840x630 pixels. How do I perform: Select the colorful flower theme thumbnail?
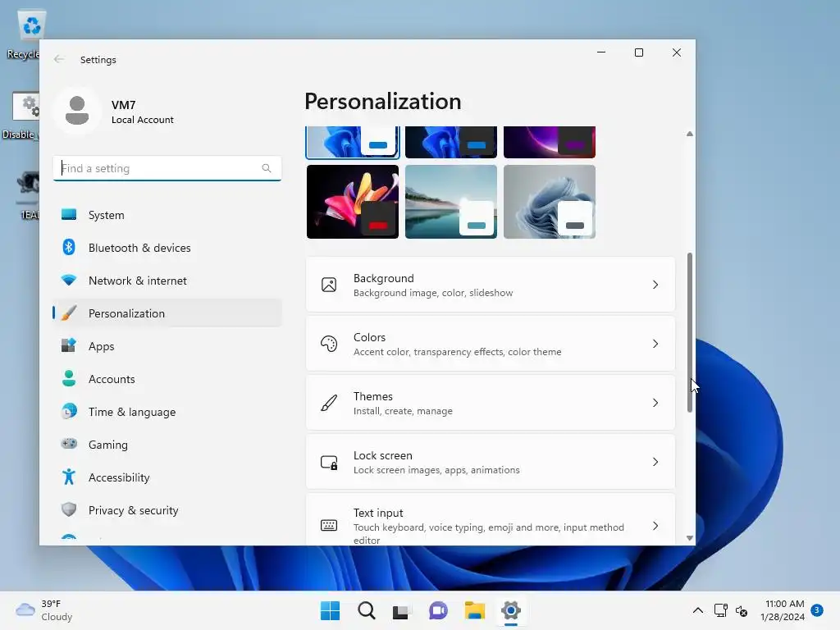pyautogui.click(x=353, y=202)
